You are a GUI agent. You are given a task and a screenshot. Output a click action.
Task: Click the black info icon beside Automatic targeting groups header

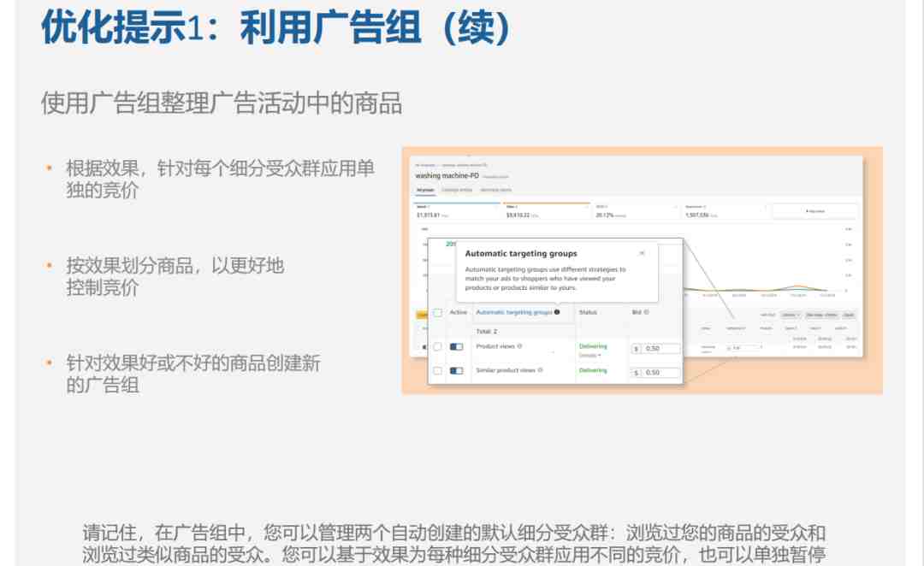tap(557, 312)
